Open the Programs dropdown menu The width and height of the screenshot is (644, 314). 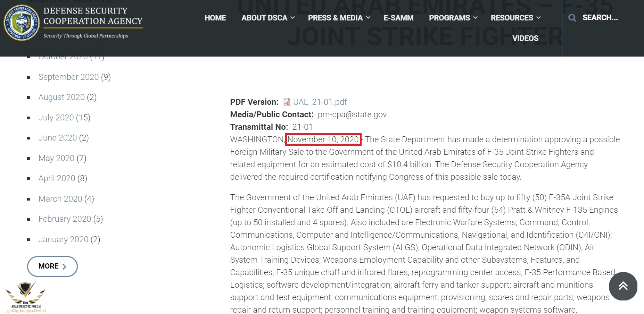[x=453, y=18]
